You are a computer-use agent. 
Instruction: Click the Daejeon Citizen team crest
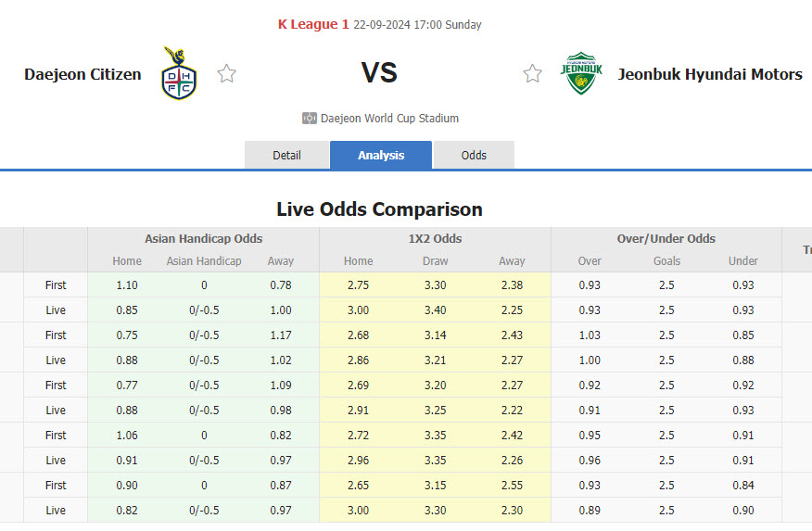[178, 73]
